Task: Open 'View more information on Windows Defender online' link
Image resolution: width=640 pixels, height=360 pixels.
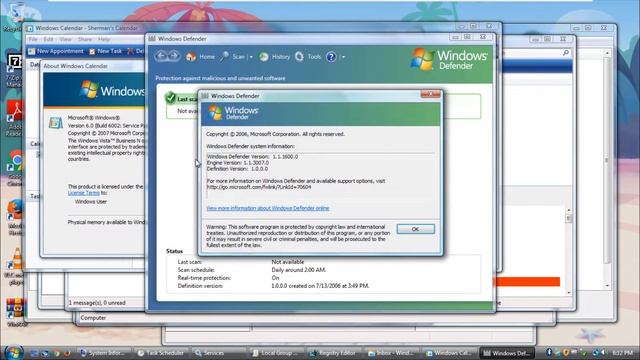Action: point(268,208)
